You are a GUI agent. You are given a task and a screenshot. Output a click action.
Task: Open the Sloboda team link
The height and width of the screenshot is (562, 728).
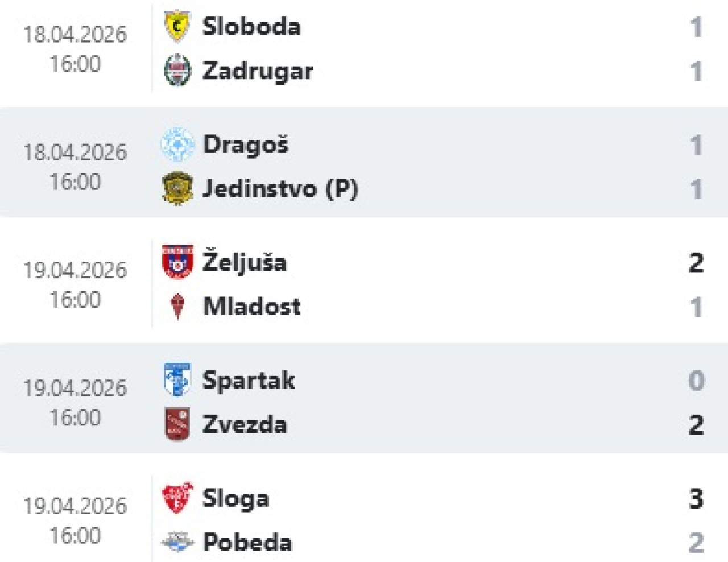(x=251, y=27)
